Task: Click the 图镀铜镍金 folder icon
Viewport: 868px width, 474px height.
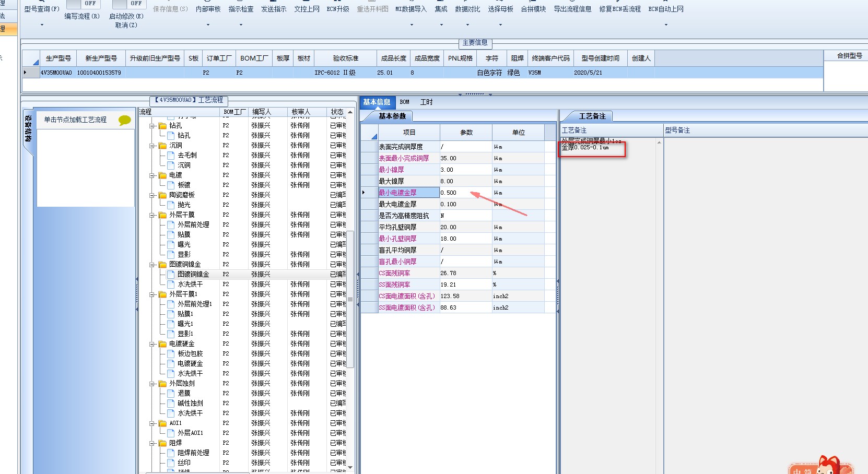Action: tap(162, 265)
